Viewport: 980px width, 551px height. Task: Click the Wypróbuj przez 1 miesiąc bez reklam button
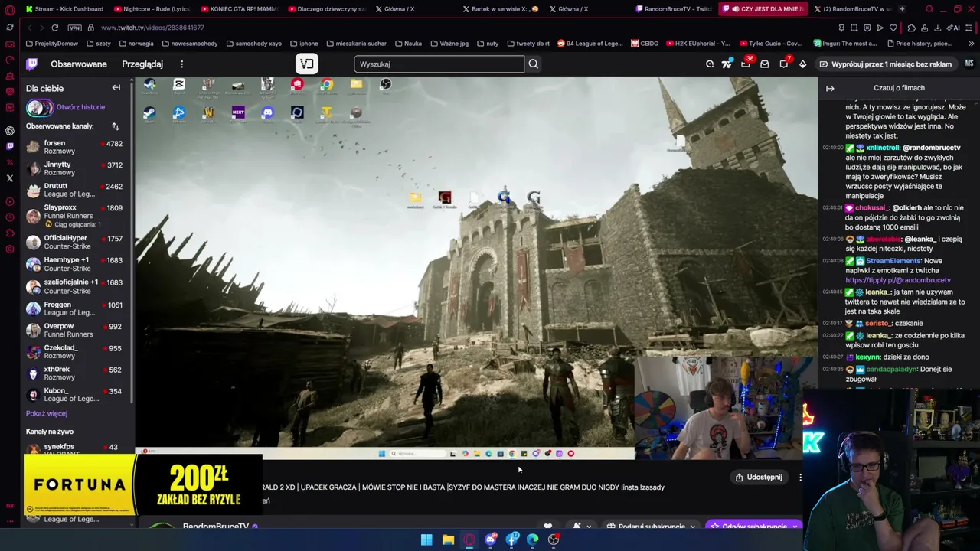click(x=886, y=64)
